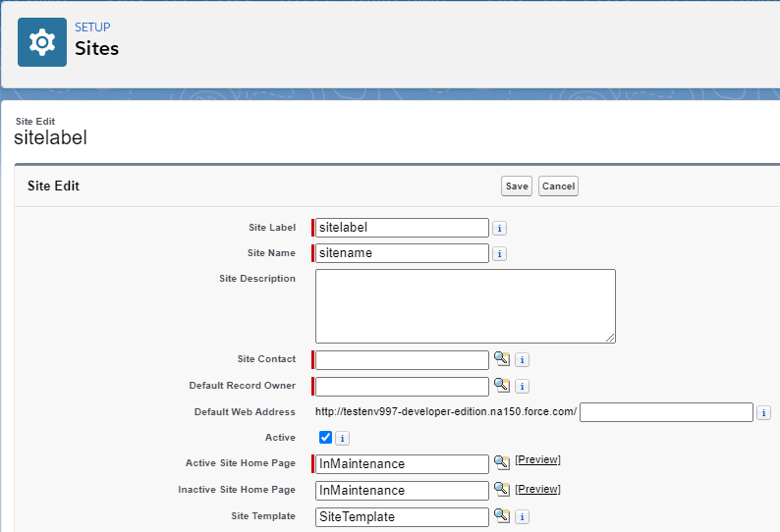This screenshot has width=780, height=532.
Task: Uncheck the Active checkbox
Action: click(x=326, y=438)
